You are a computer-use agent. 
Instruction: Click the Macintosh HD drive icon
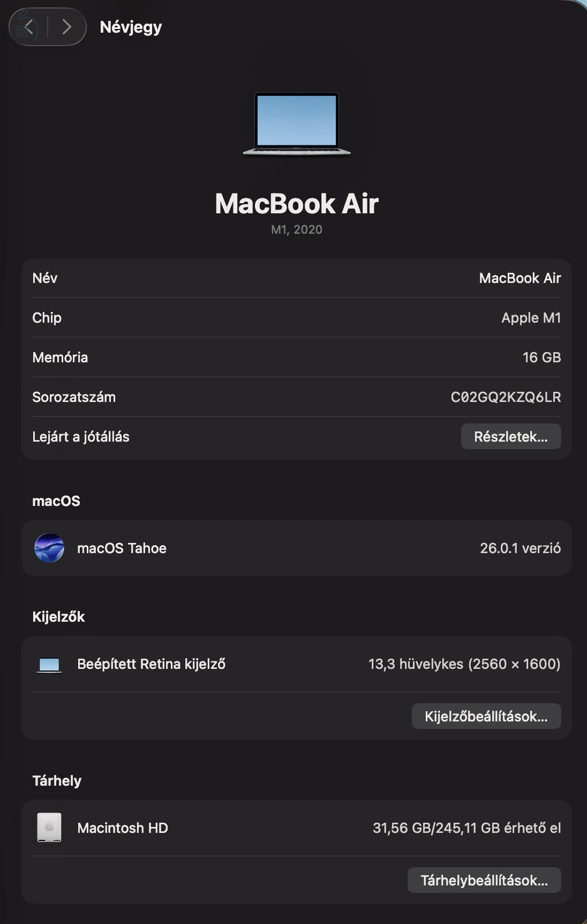(48, 828)
